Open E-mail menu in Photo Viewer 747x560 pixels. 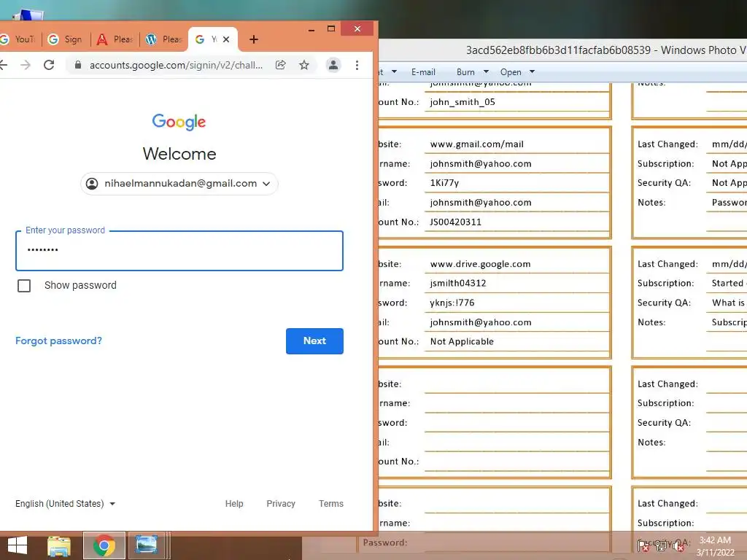click(423, 72)
